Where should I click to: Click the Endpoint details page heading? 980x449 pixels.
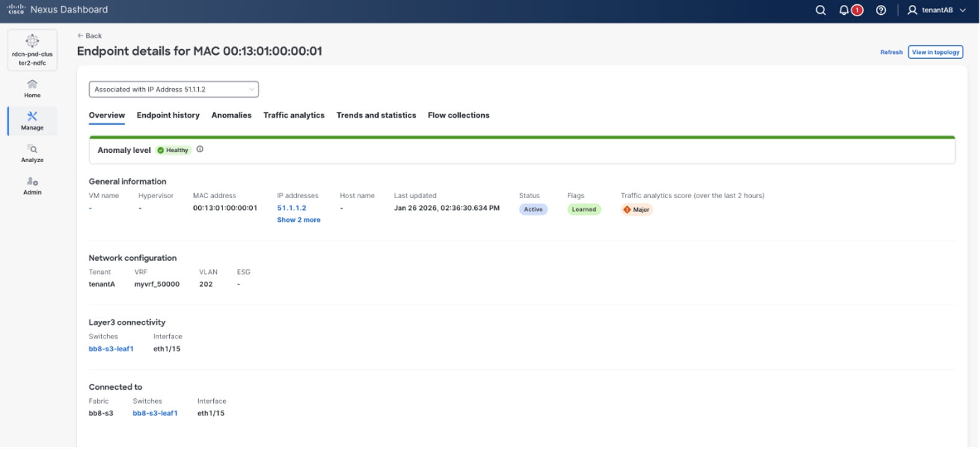coord(200,51)
